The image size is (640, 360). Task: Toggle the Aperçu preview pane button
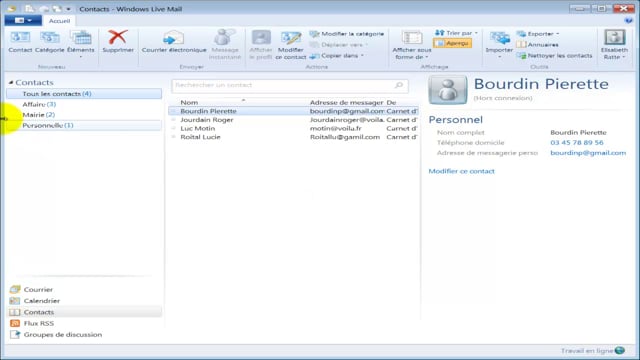[x=453, y=43]
